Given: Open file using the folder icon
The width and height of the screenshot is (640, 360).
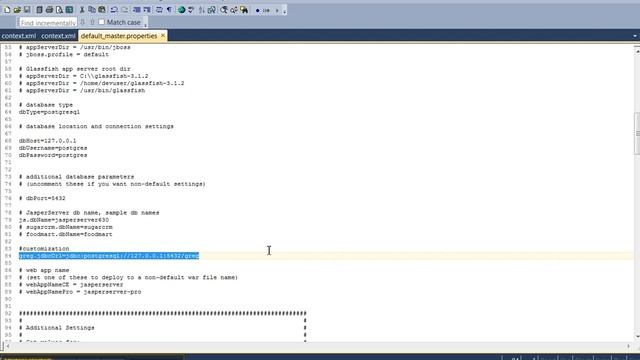Looking at the screenshot, I should tap(17, 9).
